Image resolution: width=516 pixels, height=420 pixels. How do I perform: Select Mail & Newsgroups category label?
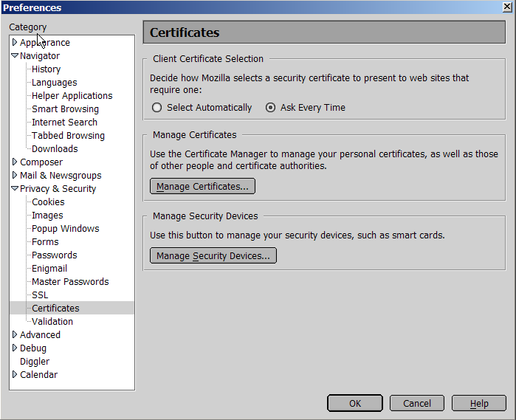click(61, 176)
